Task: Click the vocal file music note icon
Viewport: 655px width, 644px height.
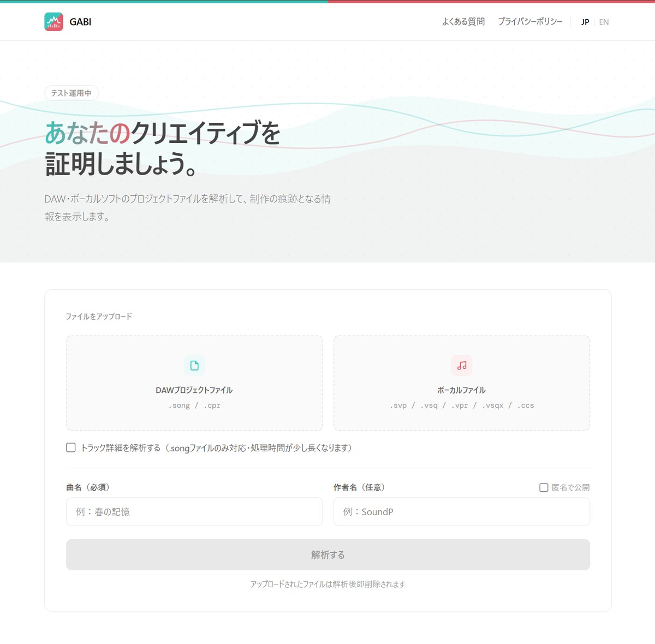Action: [x=462, y=366]
